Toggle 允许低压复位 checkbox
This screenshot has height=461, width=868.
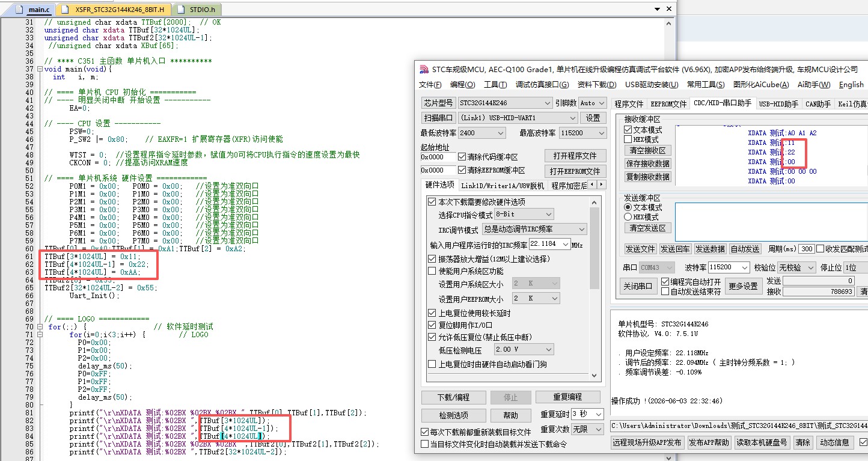tap(432, 337)
